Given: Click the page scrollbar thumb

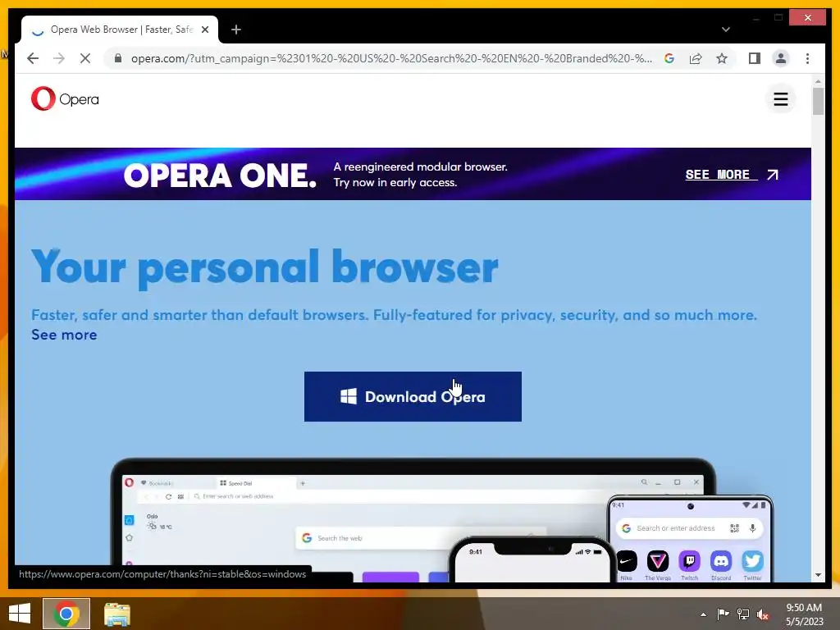Looking at the screenshot, I should (x=818, y=101).
